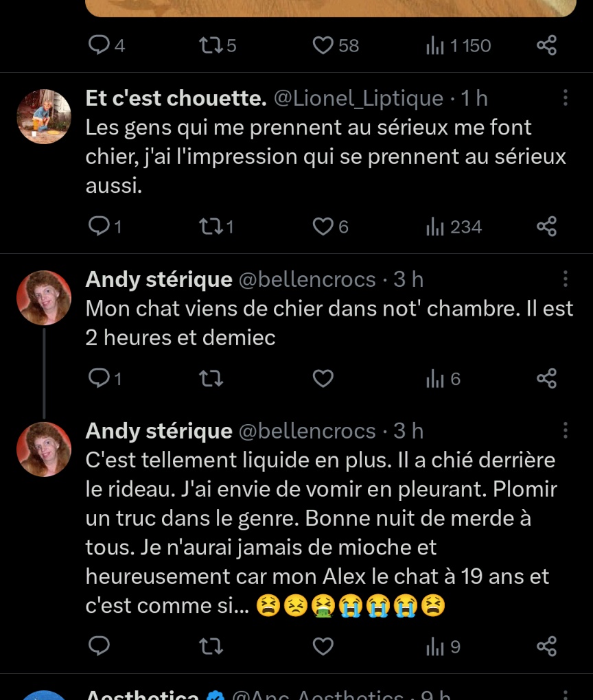Share the Lionel_Liptique tweet
This screenshot has width=593, height=700.
[x=546, y=226]
